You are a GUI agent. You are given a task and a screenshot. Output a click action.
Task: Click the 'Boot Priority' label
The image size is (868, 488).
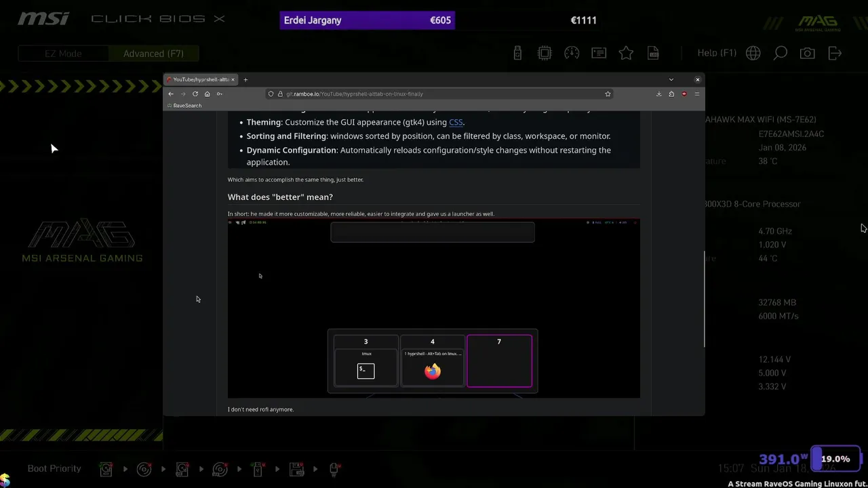(54, 468)
